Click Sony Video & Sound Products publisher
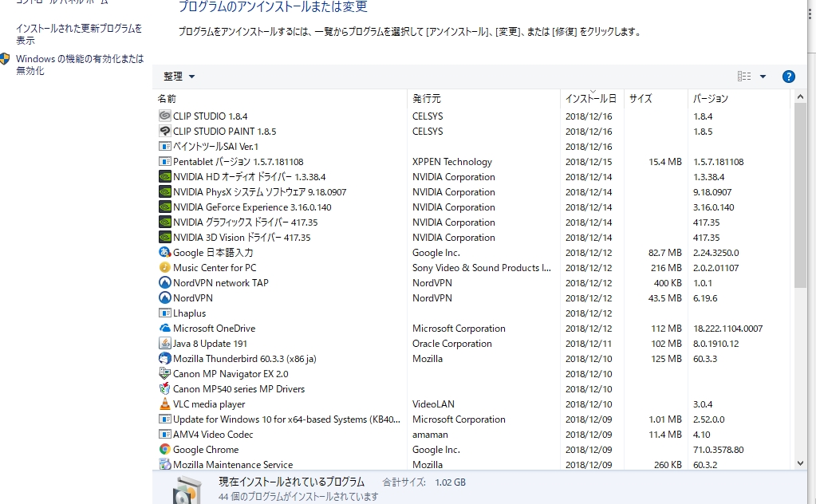Image resolution: width=816 pixels, height=504 pixels. pyautogui.click(x=481, y=268)
